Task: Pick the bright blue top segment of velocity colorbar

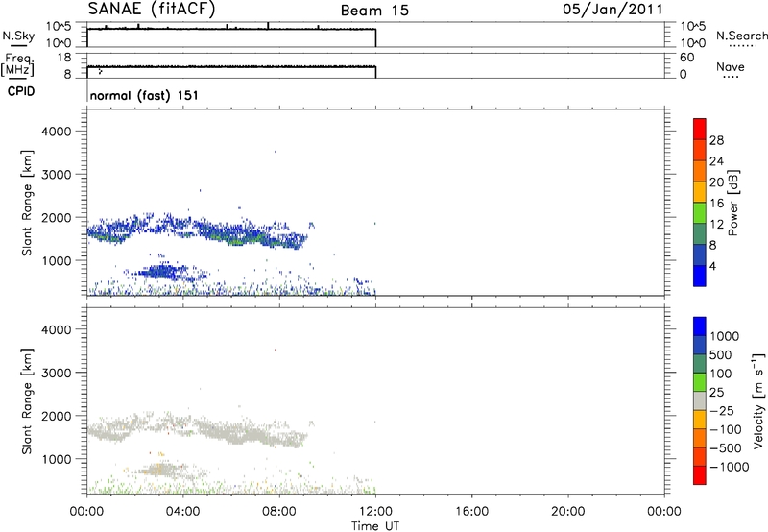Action: pos(700,326)
